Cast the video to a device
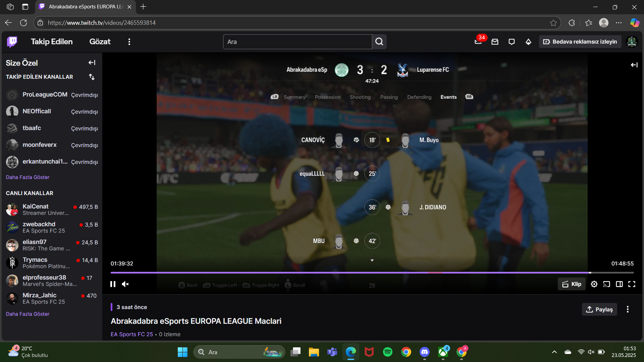644x362 pixels. 606,284
